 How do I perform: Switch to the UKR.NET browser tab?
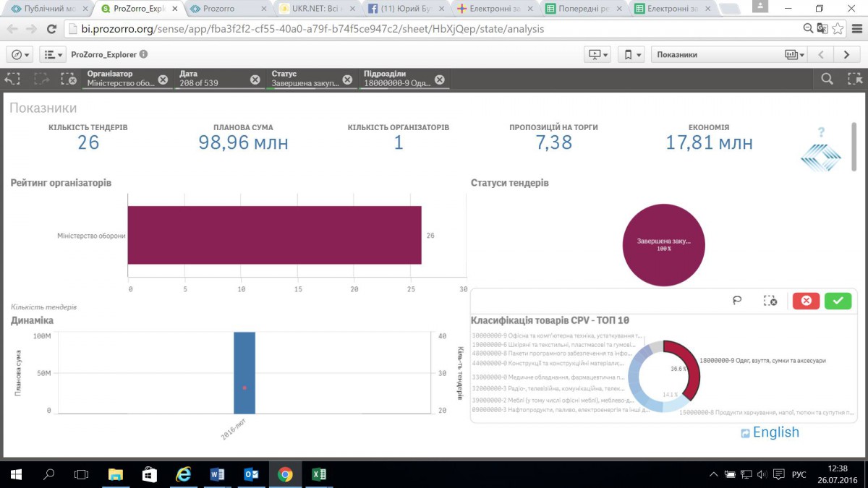point(316,9)
